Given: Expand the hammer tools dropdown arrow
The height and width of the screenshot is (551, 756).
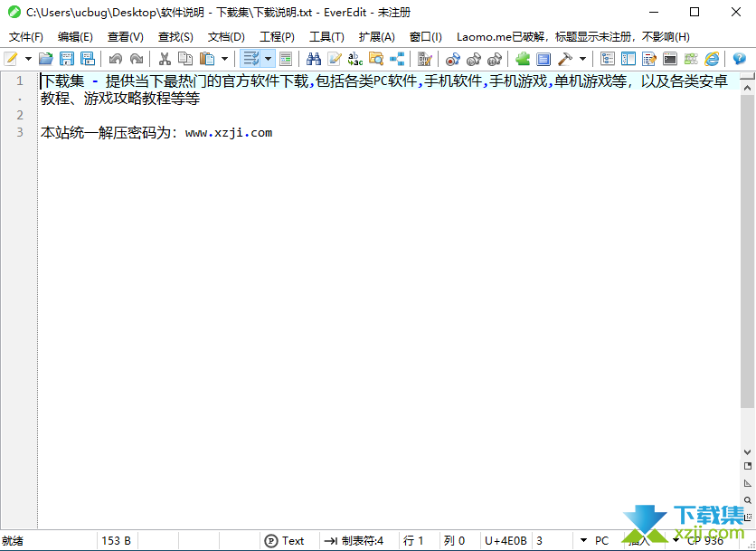Looking at the screenshot, I should pos(582,59).
